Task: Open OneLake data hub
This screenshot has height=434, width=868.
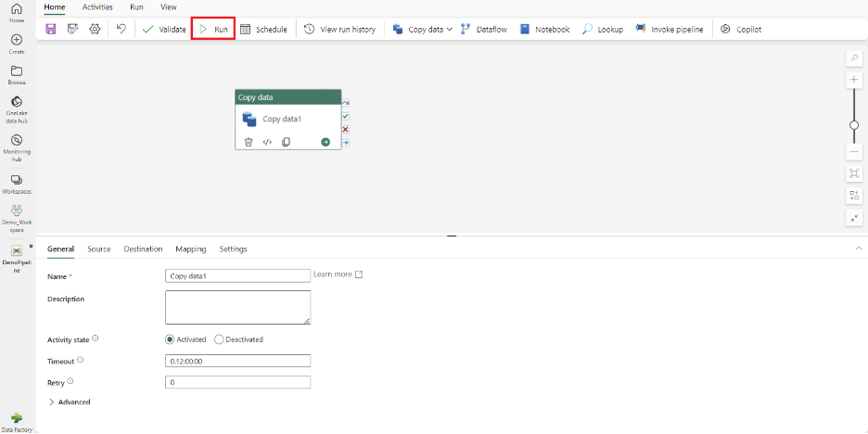Action: (17, 109)
